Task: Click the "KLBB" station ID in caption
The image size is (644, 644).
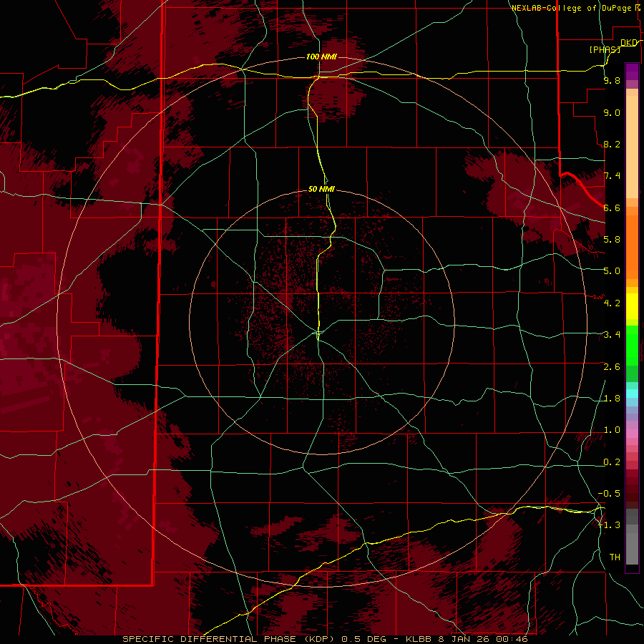Action: click(x=419, y=639)
